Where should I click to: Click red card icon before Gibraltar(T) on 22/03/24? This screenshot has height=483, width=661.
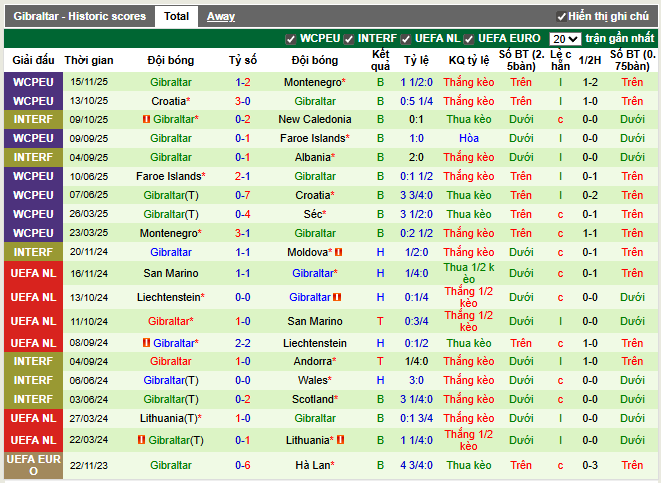[x=142, y=440]
